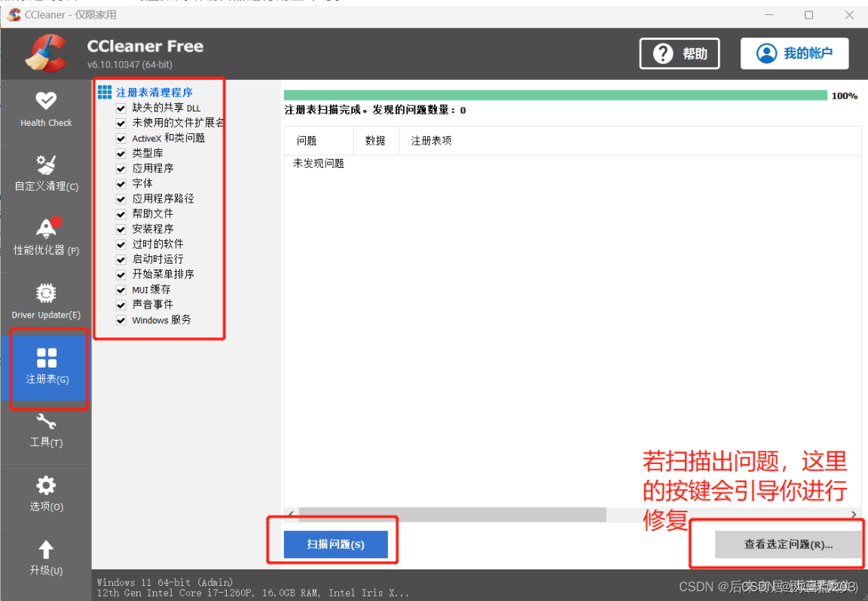Click the 帮助 help button
Viewport: 868px width, 601px height.
pyautogui.click(x=679, y=53)
